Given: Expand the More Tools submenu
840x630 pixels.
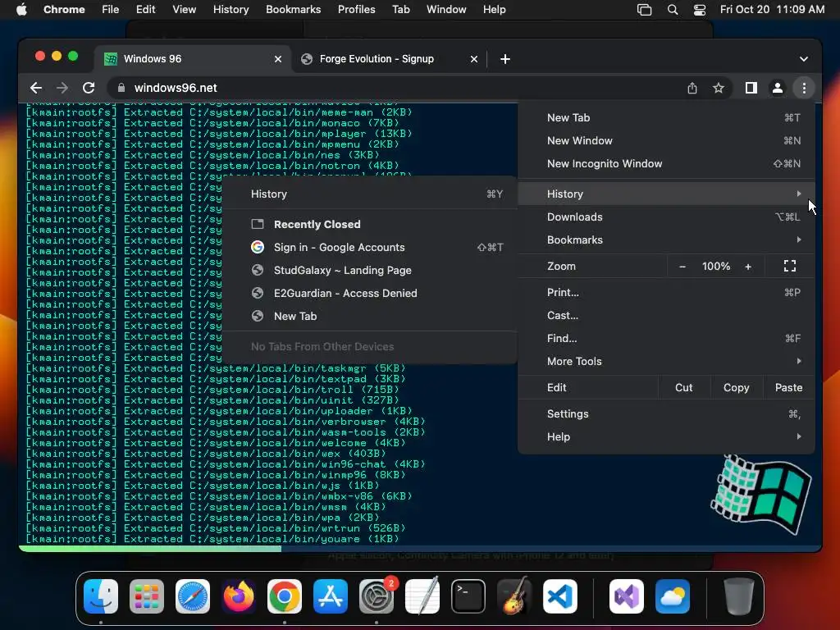Looking at the screenshot, I should 666,362.
